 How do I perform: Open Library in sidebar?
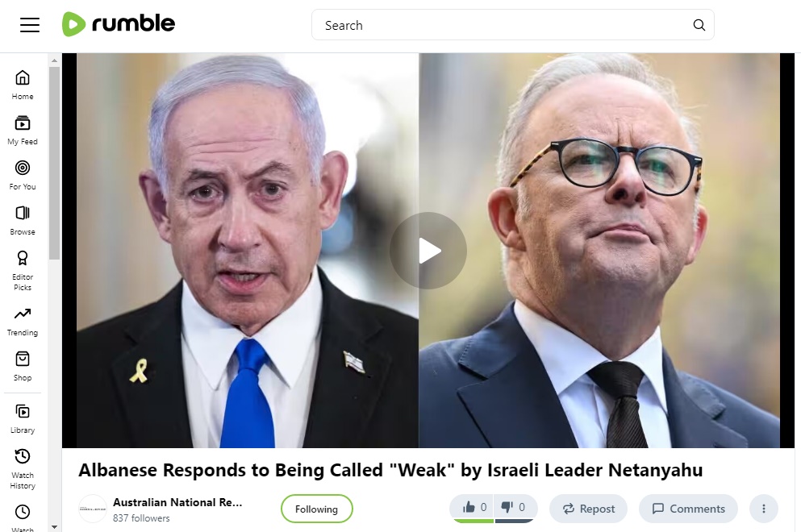click(23, 419)
